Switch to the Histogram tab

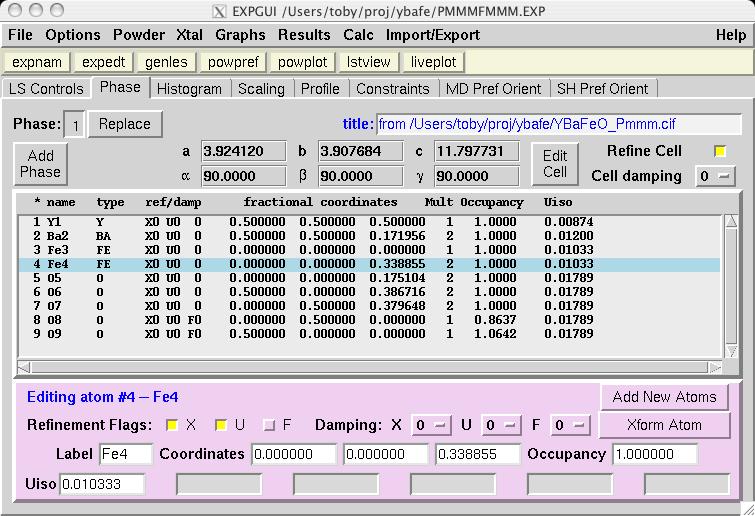click(189, 89)
